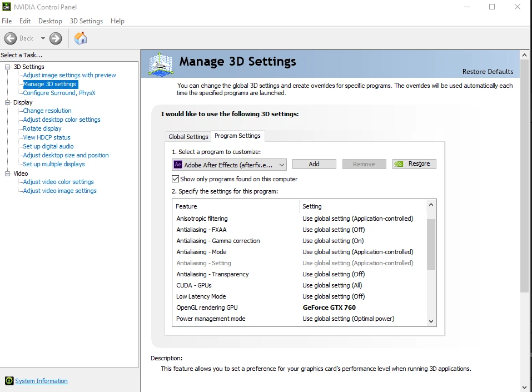
Task: Select Antialiasing - Gamma correction row
Action: [x=299, y=241]
